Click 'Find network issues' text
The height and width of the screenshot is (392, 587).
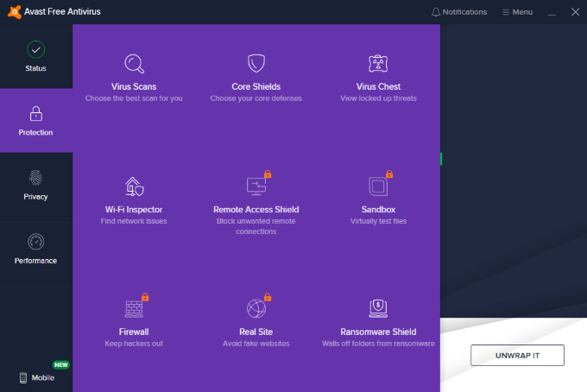(x=134, y=221)
